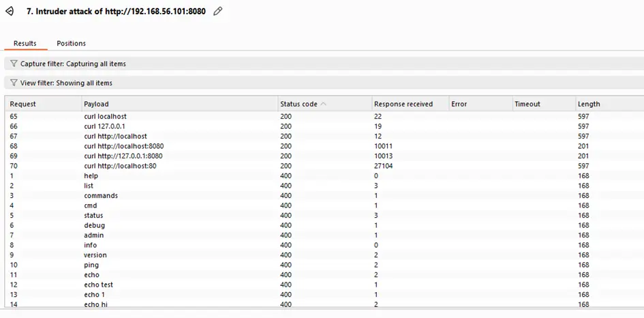The width and height of the screenshot is (644, 318).
Task: Click response time value 10011
Action: (x=383, y=146)
